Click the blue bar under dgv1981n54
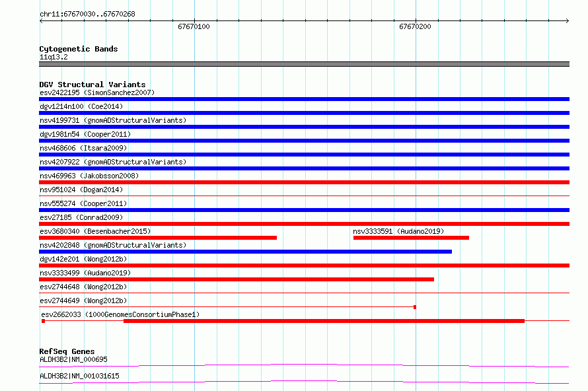Image resolution: width=588 pixels, height=391 pixels. (304, 141)
